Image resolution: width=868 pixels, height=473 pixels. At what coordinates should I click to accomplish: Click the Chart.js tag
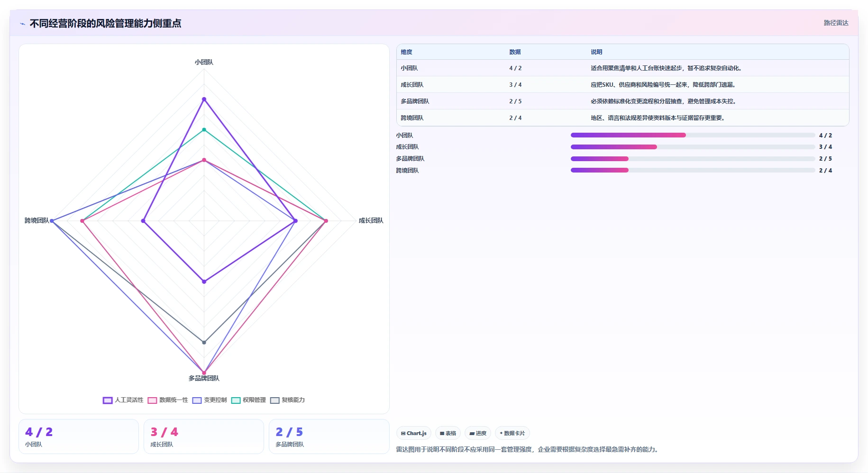tap(413, 433)
